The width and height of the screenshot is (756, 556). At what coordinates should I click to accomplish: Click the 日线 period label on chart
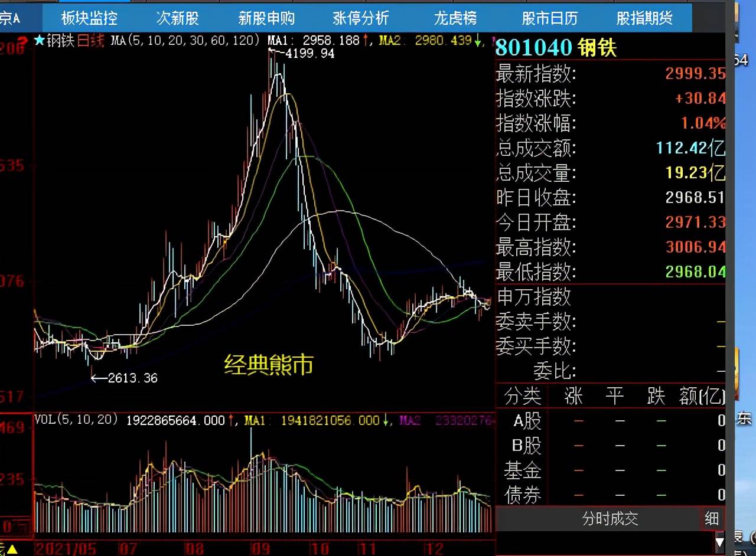coord(91,40)
